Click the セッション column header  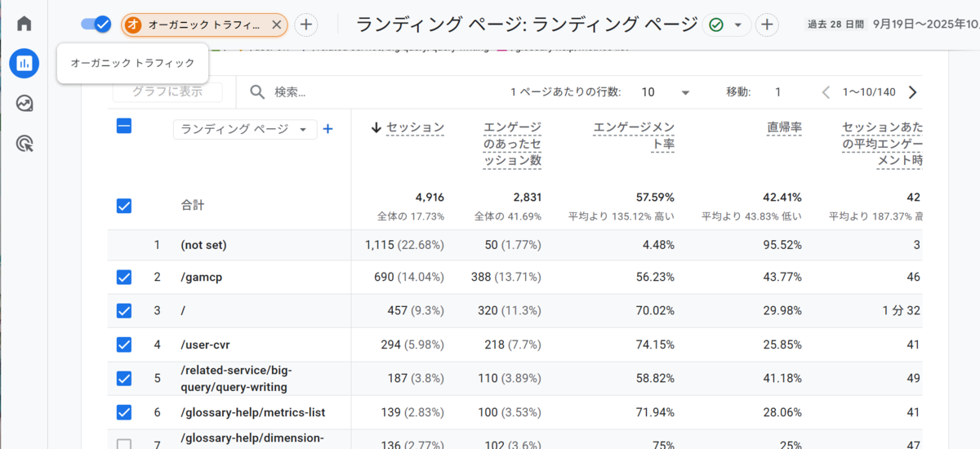[414, 127]
